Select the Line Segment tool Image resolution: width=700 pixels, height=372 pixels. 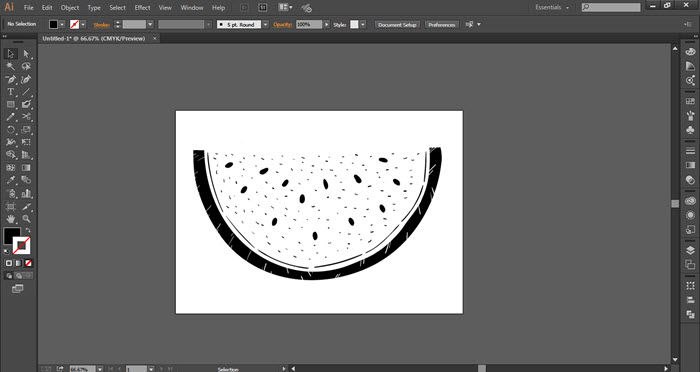click(x=26, y=92)
